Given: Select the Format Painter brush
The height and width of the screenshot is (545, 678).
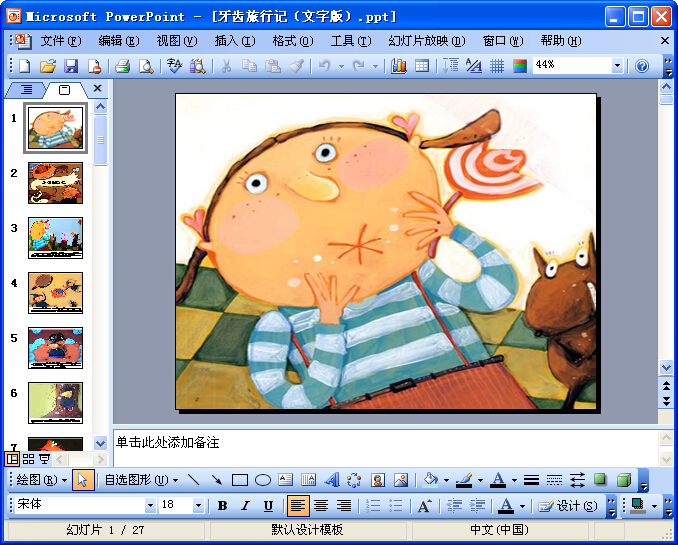Looking at the screenshot, I should click(296, 66).
